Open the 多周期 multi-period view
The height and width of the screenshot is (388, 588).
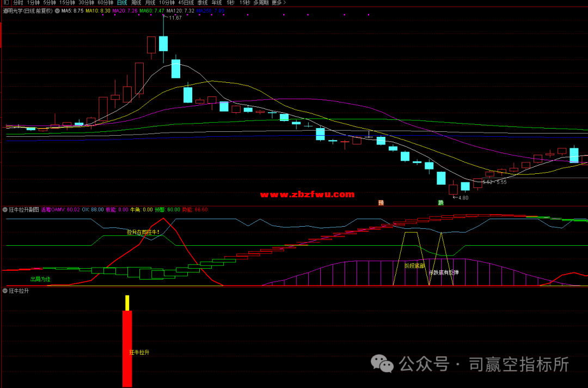(261, 3)
